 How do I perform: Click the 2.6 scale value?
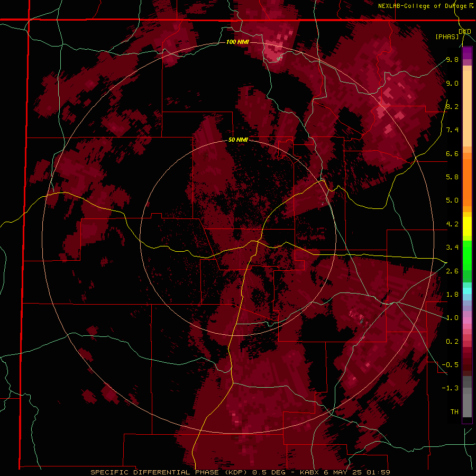(452, 271)
